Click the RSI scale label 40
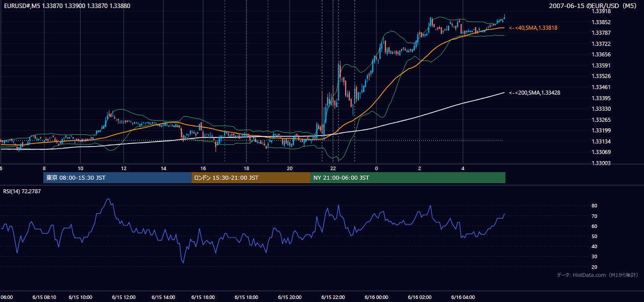Screen dimensions: 644x302 point(594,246)
